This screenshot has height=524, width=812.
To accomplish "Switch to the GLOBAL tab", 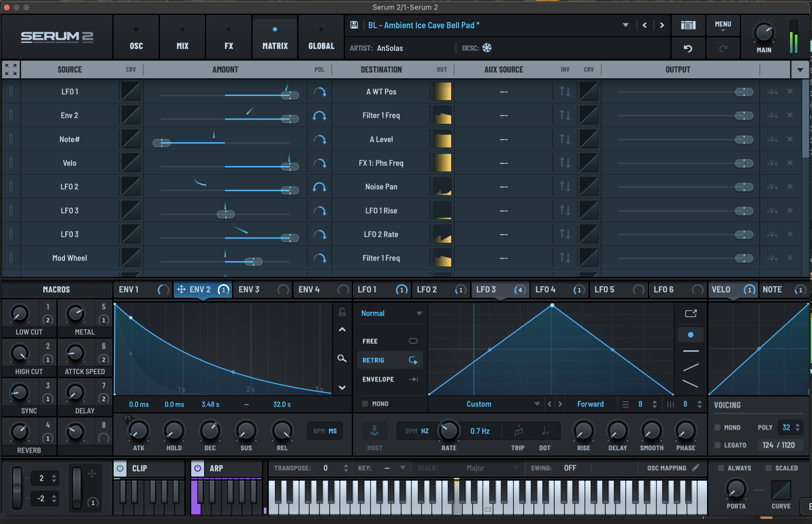I will (x=321, y=37).
